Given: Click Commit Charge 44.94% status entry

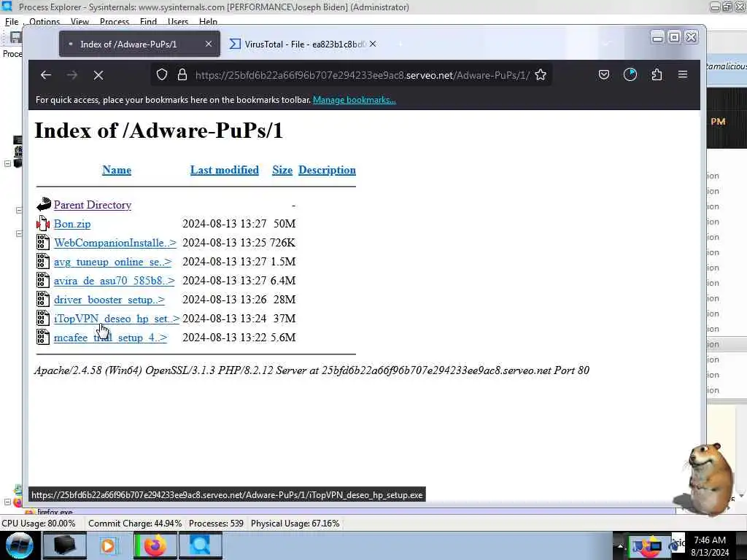Looking at the screenshot, I should 135,524.
